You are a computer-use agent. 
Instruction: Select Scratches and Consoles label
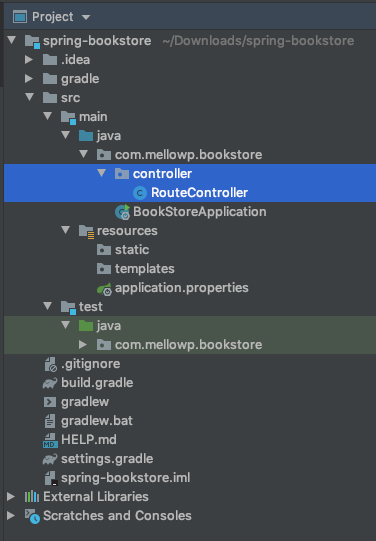(x=117, y=515)
